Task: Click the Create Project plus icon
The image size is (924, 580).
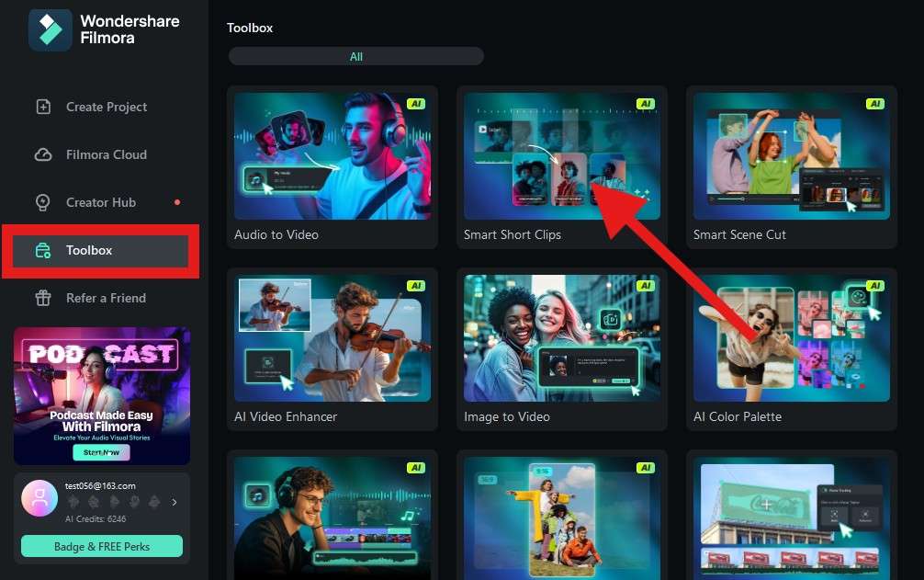Action: pos(43,107)
